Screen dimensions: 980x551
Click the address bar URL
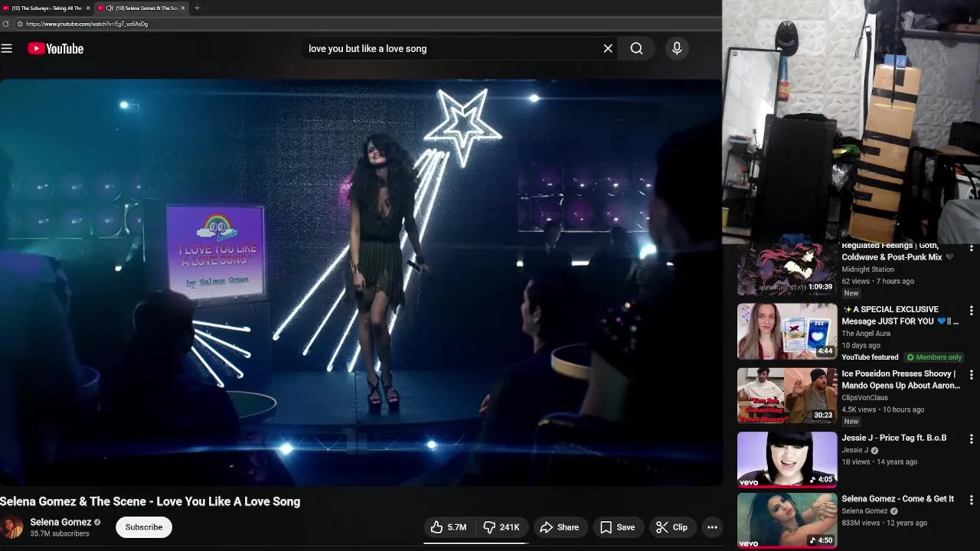(87, 24)
